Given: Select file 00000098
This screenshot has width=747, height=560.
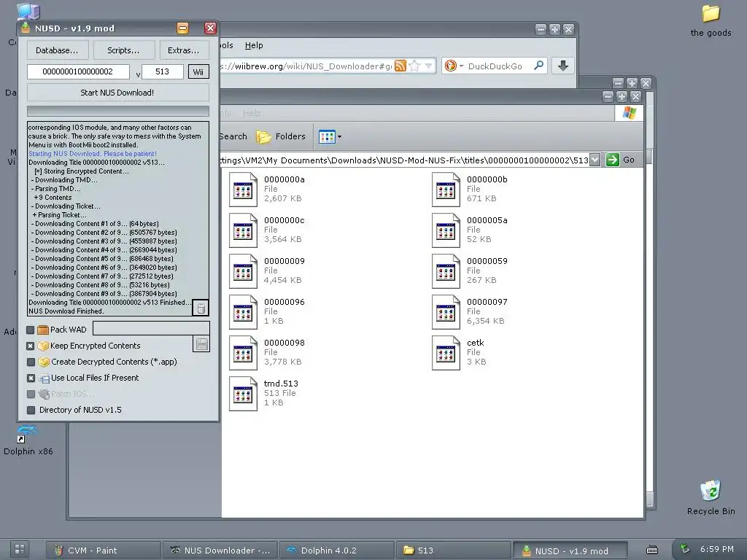Looking at the screenshot, I should pos(267,353).
